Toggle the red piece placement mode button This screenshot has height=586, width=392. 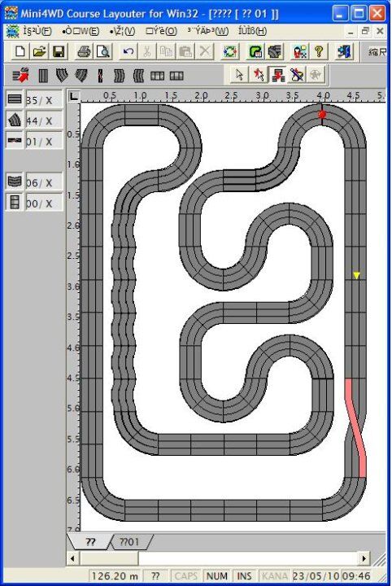point(277,75)
